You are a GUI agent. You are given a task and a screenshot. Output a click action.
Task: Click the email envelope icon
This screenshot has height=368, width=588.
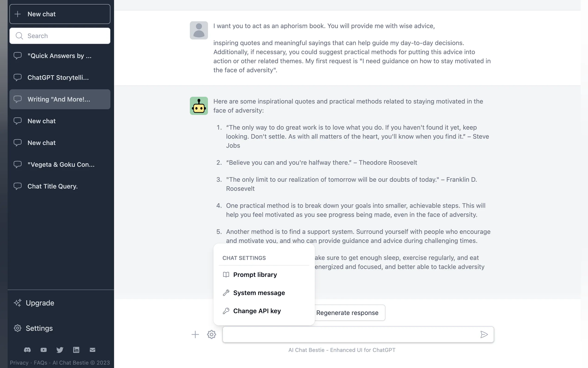tap(92, 350)
